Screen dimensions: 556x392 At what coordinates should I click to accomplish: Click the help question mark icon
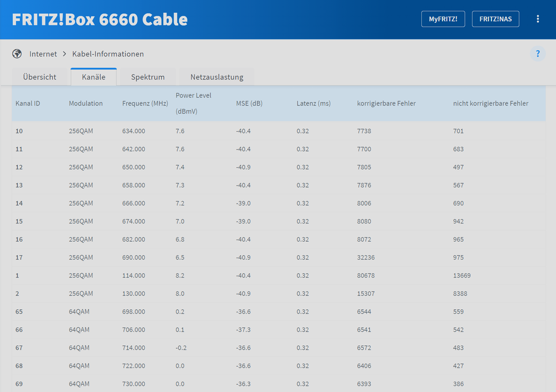click(538, 54)
